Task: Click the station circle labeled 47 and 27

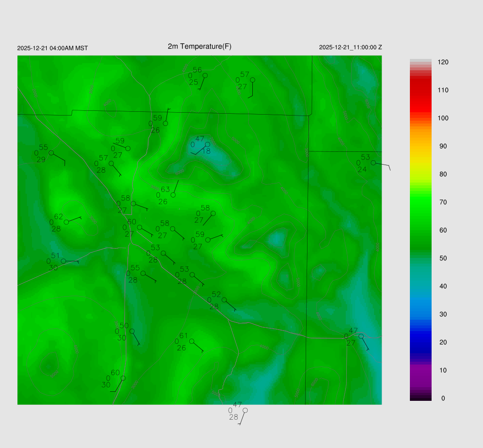Action: pyautogui.click(x=361, y=336)
